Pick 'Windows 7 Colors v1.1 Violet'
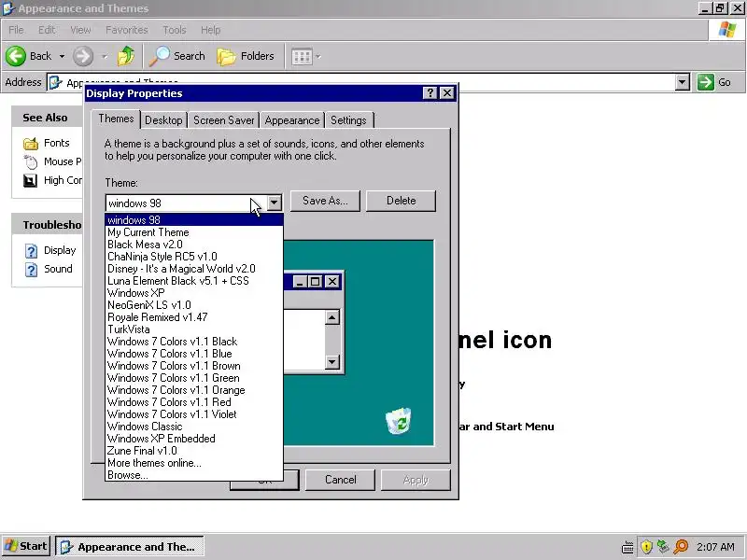 (x=194, y=414)
